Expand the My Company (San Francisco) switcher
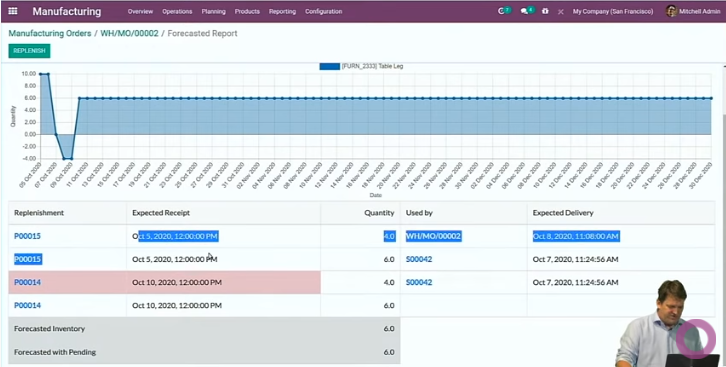 click(613, 12)
